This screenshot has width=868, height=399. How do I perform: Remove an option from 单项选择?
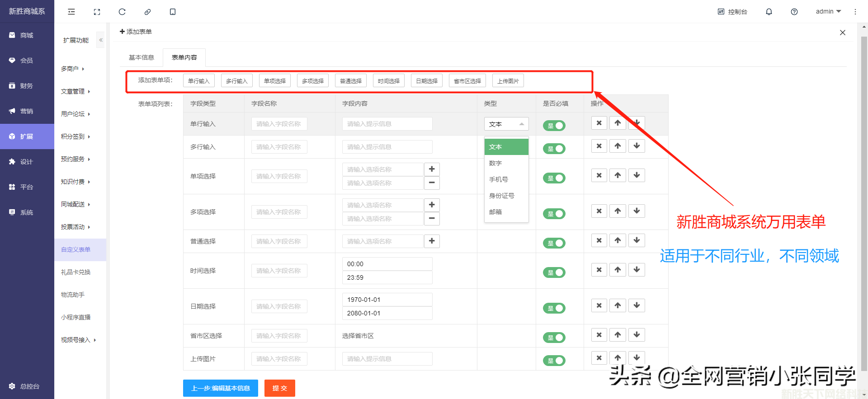tap(432, 183)
